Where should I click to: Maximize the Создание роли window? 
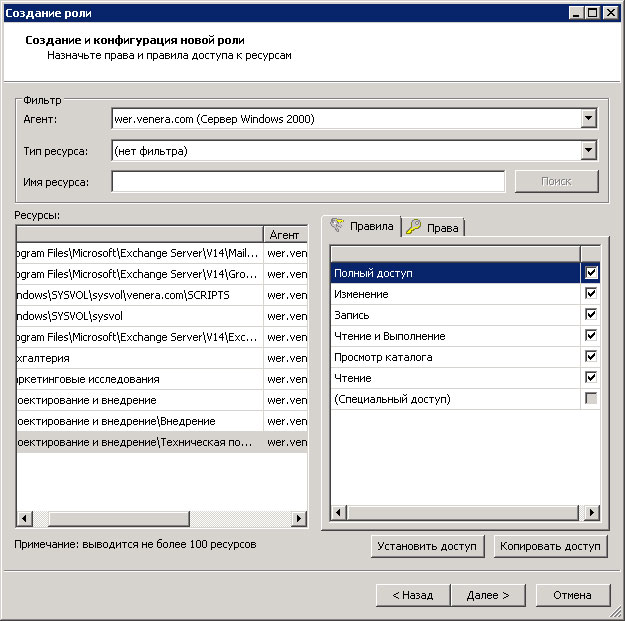pos(593,13)
